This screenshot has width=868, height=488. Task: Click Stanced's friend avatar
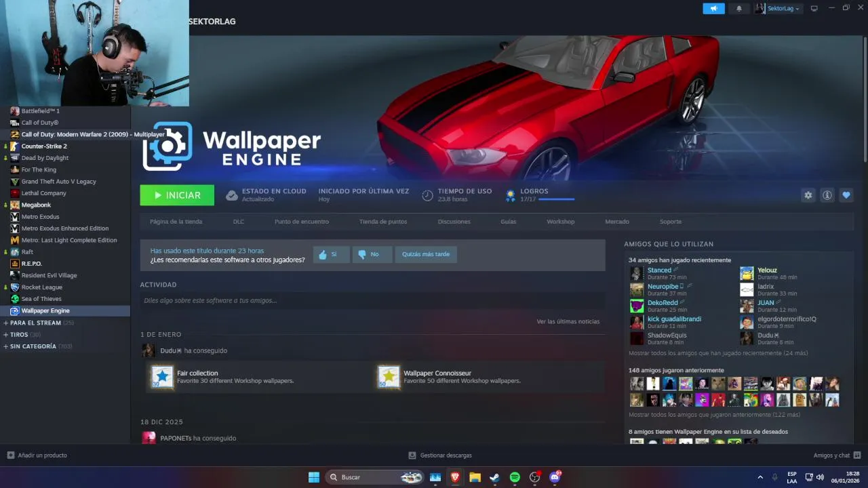637,273
